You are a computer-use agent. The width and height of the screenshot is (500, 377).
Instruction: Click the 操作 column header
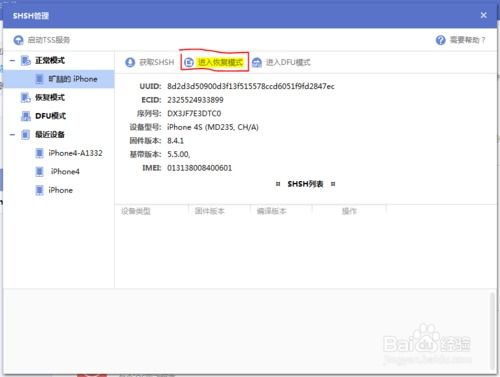click(349, 211)
